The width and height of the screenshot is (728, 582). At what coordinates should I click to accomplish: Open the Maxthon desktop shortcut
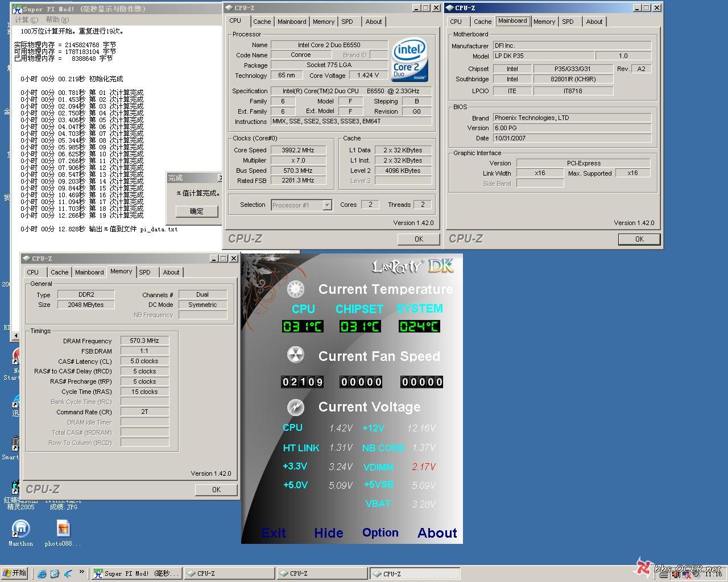20,533
